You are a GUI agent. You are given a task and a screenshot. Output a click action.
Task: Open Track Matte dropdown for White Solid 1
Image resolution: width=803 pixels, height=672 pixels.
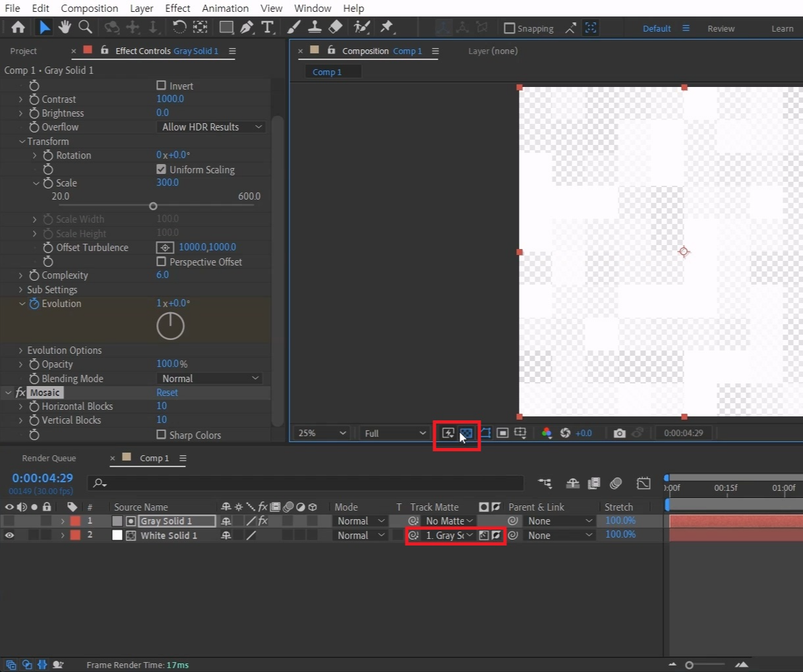450,536
